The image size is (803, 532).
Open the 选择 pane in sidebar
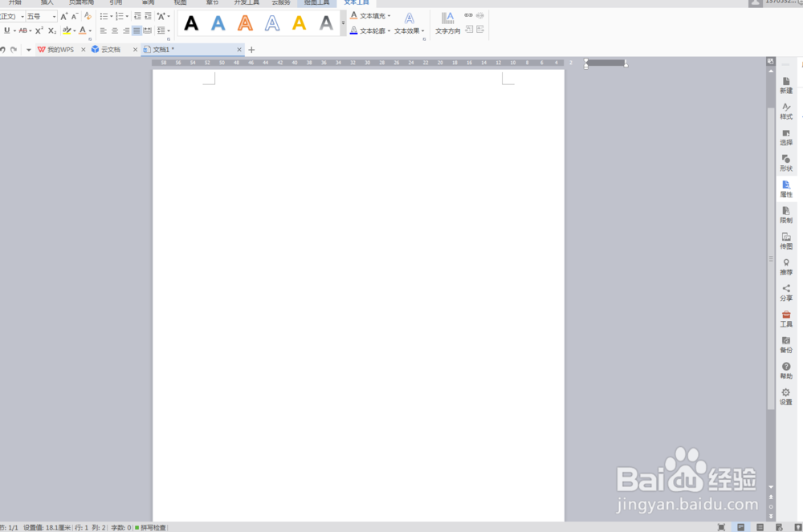click(786, 137)
